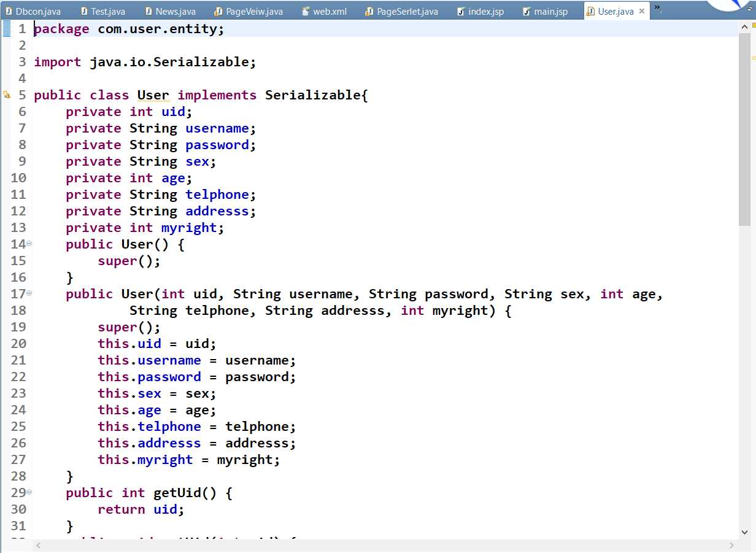Click the warning marker on line 5

point(7,95)
